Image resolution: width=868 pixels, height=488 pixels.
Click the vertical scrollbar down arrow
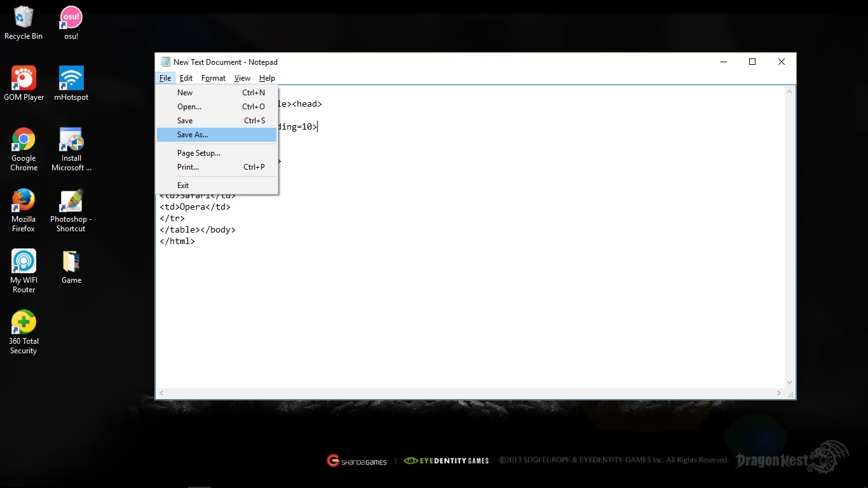point(789,382)
